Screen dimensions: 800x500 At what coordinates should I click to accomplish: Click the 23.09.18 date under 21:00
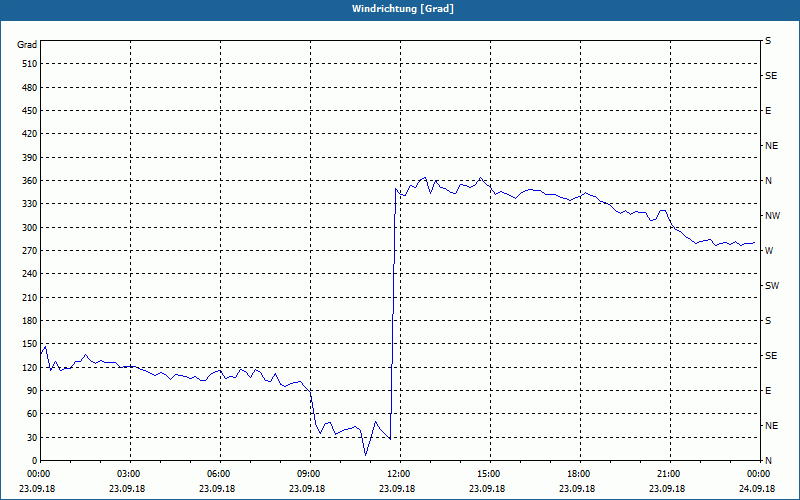coord(667,489)
